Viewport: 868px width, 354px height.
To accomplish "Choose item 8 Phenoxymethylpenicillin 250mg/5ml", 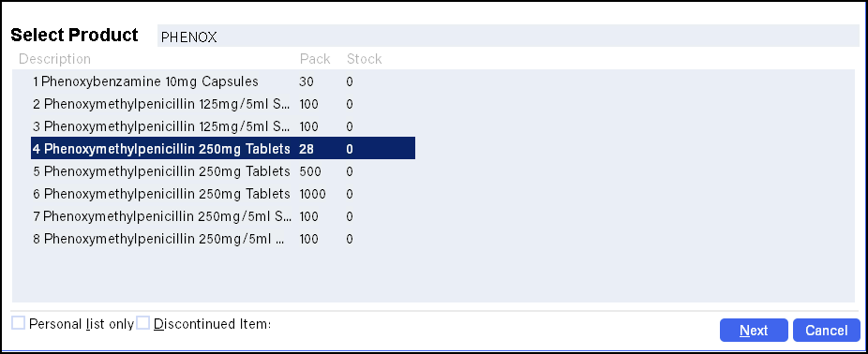I will pos(223,239).
